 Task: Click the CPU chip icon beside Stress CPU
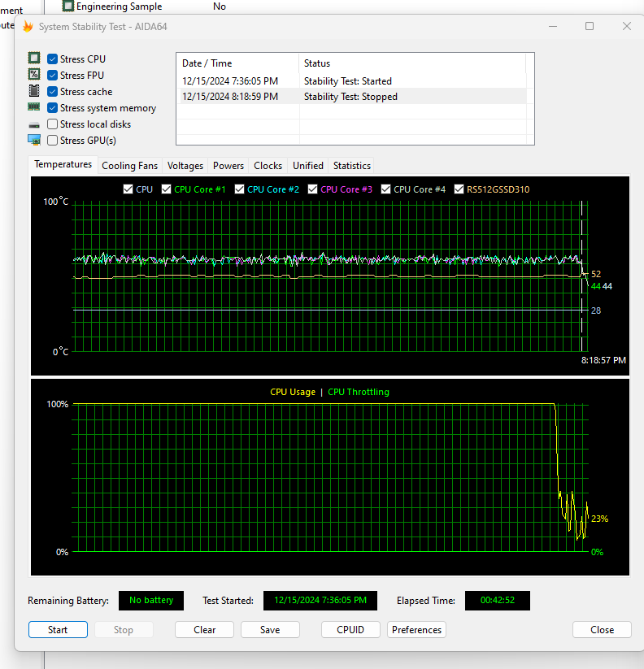34,58
